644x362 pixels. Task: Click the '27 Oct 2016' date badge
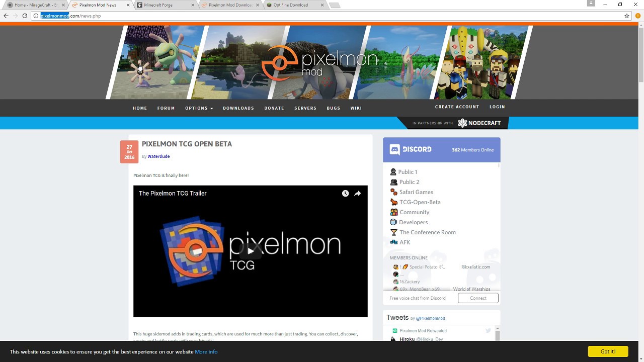(129, 152)
